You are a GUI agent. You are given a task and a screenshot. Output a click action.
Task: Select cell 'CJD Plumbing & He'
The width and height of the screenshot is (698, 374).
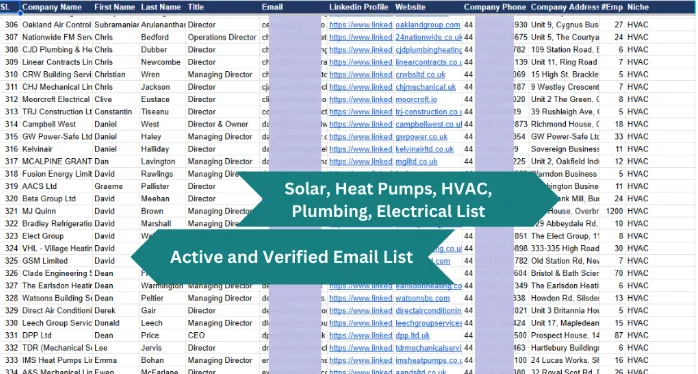57,50
